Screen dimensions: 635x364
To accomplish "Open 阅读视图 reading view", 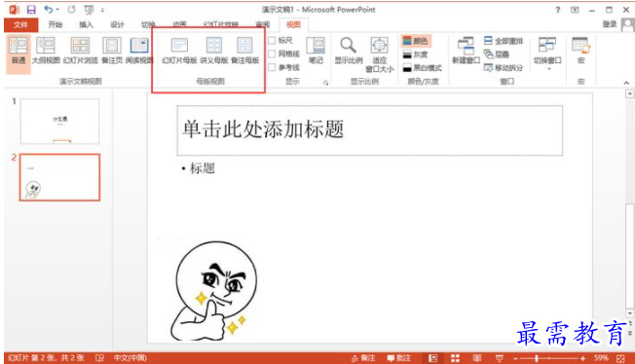I will (x=139, y=51).
